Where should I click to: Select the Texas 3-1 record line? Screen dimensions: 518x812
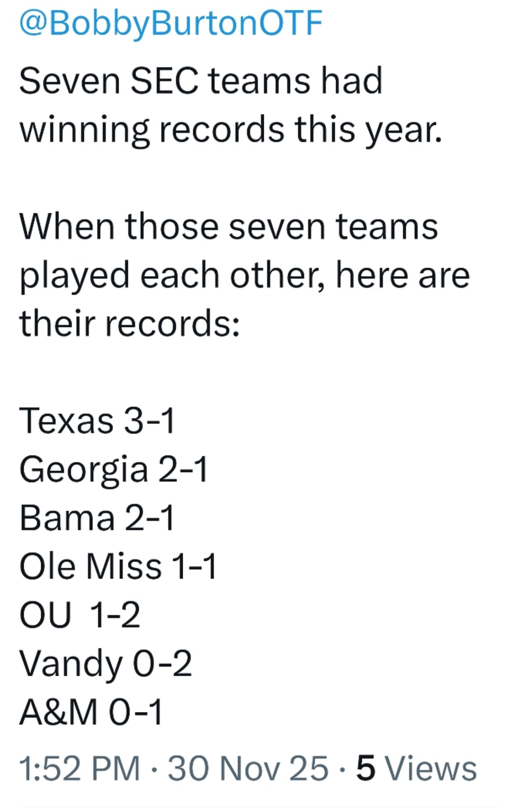97,421
